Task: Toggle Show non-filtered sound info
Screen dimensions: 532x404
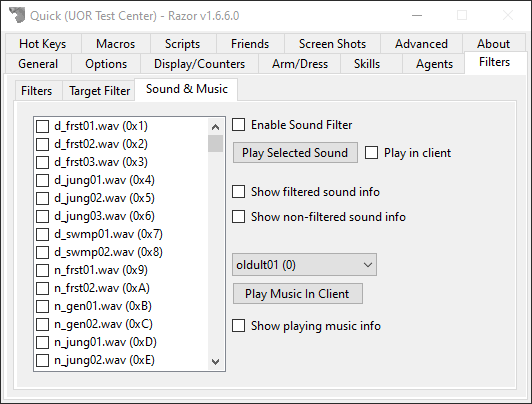Action: coord(239,216)
